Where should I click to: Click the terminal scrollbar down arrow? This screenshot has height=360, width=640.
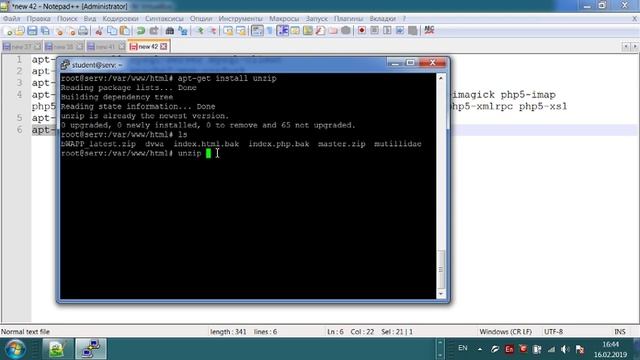[x=441, y=294]
